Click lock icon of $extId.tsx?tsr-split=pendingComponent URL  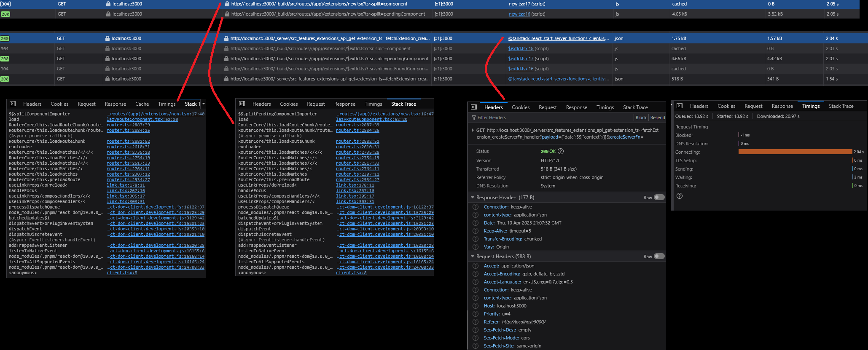(226, 59)
